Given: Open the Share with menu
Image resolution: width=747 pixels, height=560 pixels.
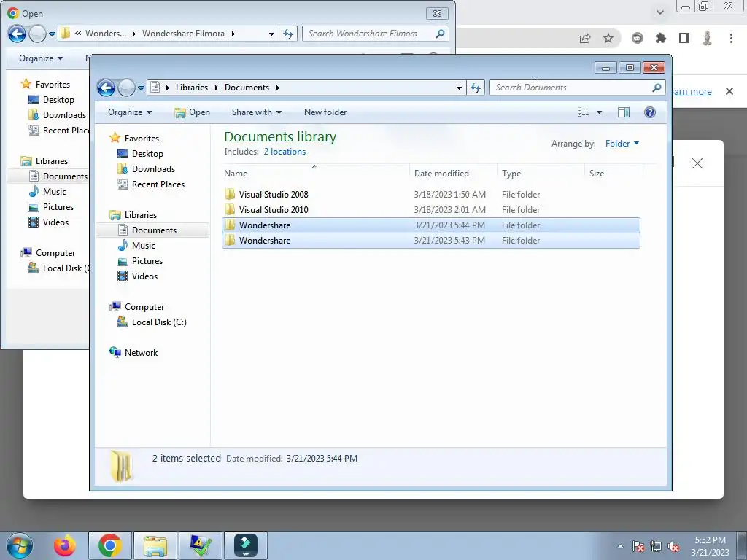Looking at the screenshot, I should pos(256,112).
